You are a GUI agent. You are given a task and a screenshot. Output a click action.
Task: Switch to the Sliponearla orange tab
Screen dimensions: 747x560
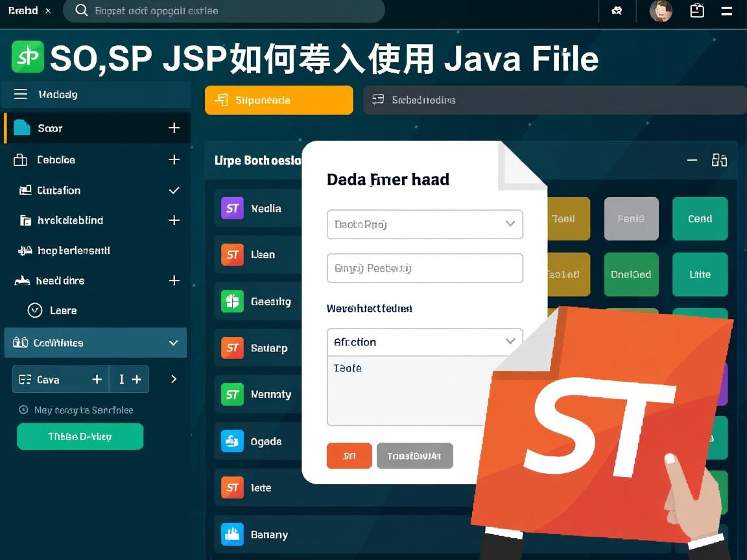[x=278, y=100]
